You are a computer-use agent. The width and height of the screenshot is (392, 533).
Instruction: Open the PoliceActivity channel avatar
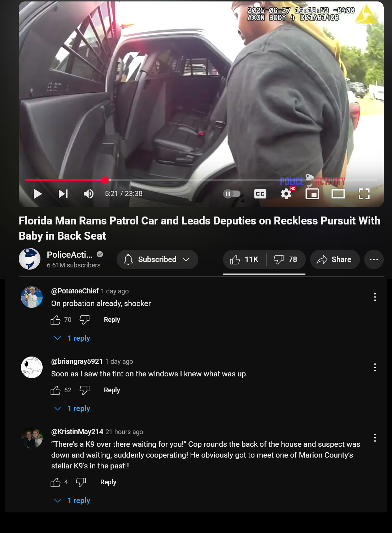pyautogui.click(x=30, y=259)
